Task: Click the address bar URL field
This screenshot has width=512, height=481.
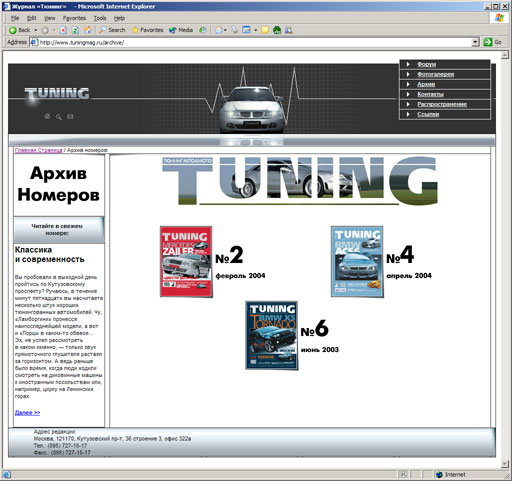Action: [255, 42]
